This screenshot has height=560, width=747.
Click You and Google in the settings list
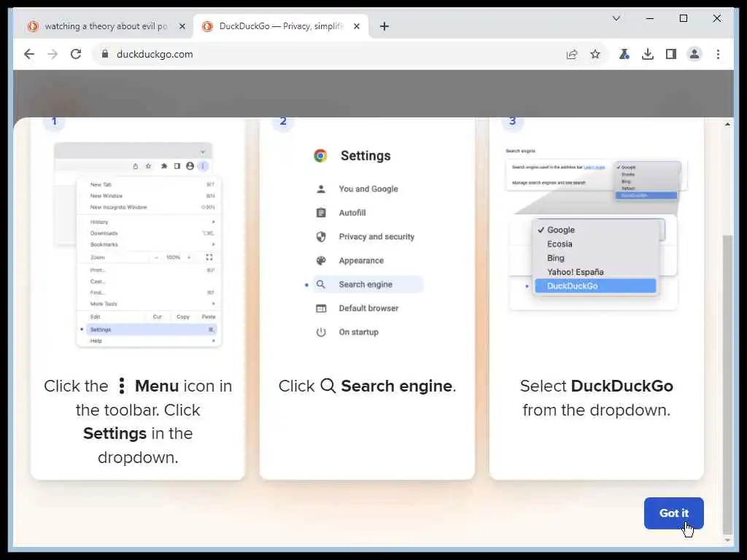point(368,189)
